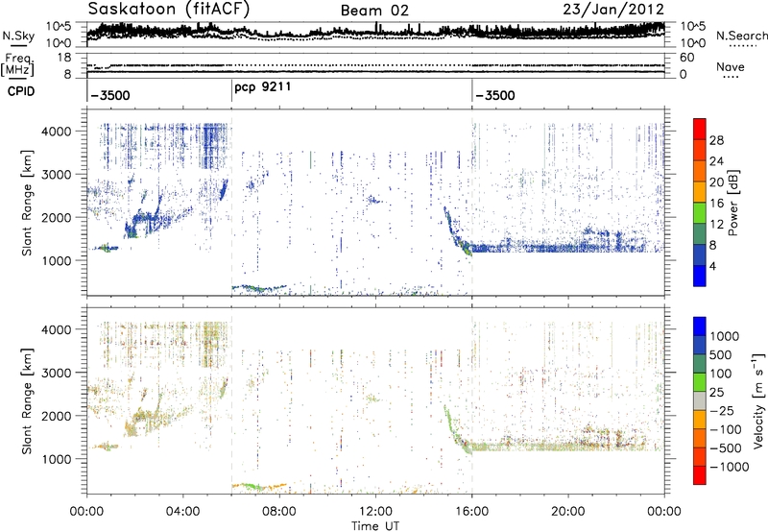Select the "Freq. [MHz]" axis label
The width and height of the screenshot is (768, 532).
point(17,64)
